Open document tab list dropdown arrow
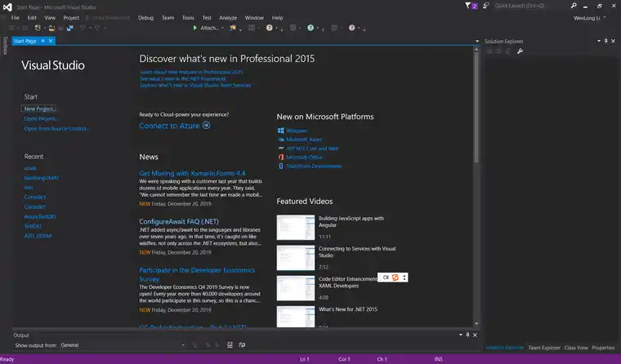621x364 pixels. point(477,41)
